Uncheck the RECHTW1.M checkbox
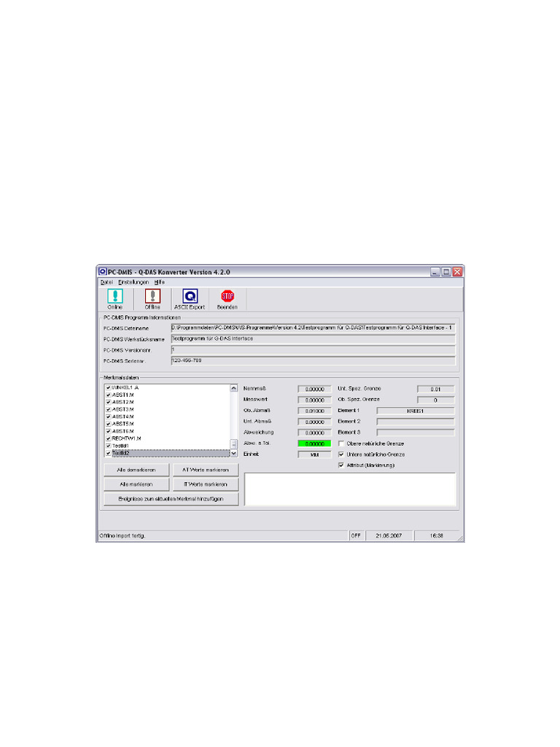The height and width of the screenshot is (747, 560). pyautogui.click(x=109, y=438)
